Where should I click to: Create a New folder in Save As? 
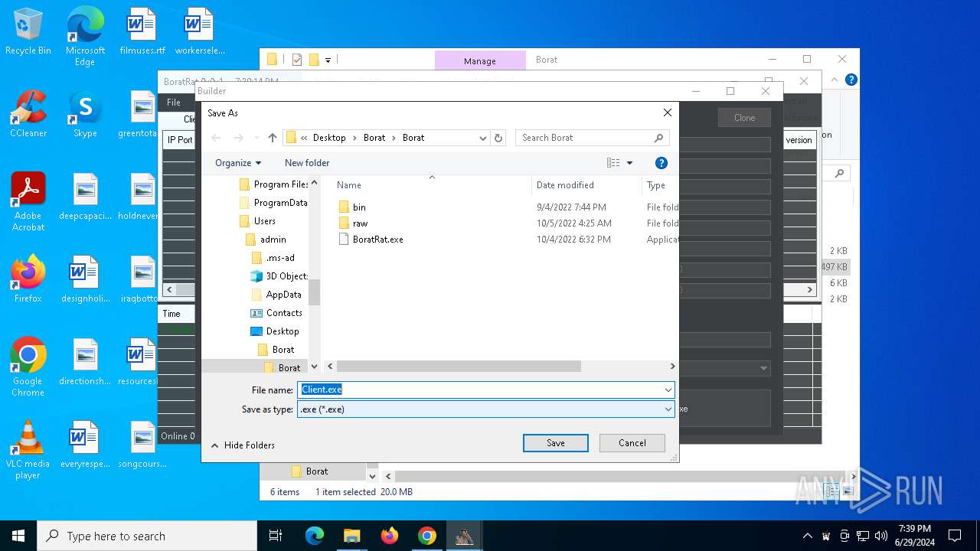point(307,163)
